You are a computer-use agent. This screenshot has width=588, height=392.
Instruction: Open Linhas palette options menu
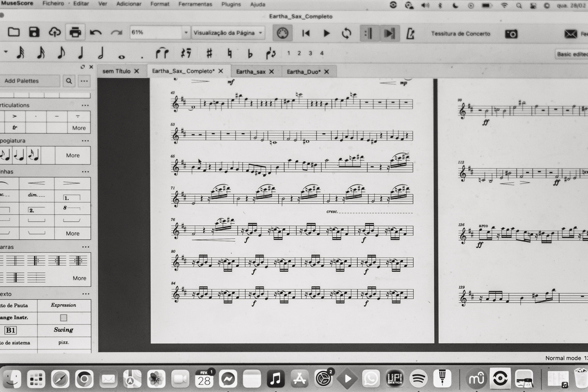coord(86,172)
